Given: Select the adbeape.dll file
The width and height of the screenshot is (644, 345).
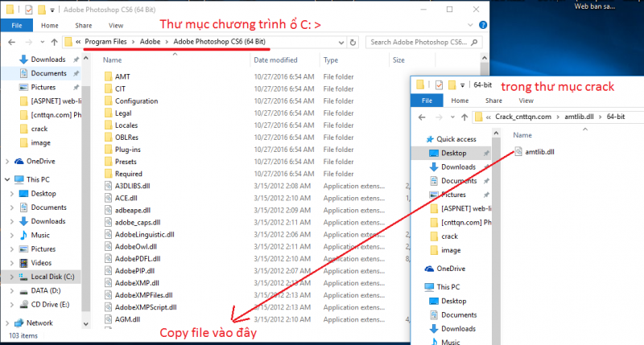Looking at the screenshot, I should (x=133, y=210).
